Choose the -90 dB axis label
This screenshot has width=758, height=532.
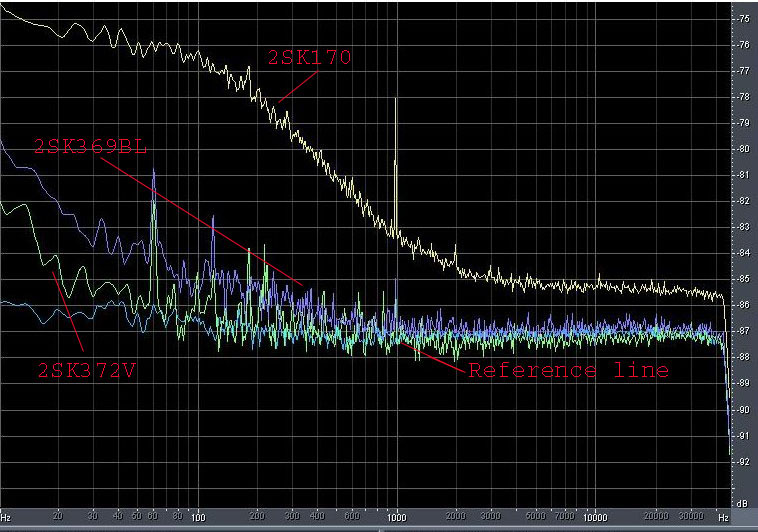tap(743, 410)
